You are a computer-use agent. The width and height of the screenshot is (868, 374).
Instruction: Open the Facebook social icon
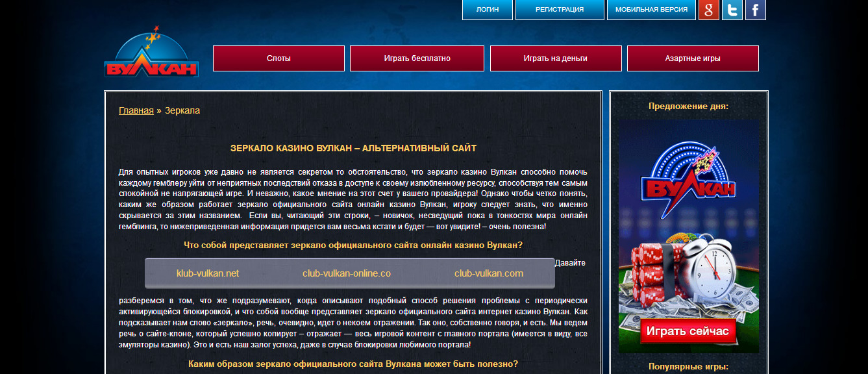(x=755, y=10)
